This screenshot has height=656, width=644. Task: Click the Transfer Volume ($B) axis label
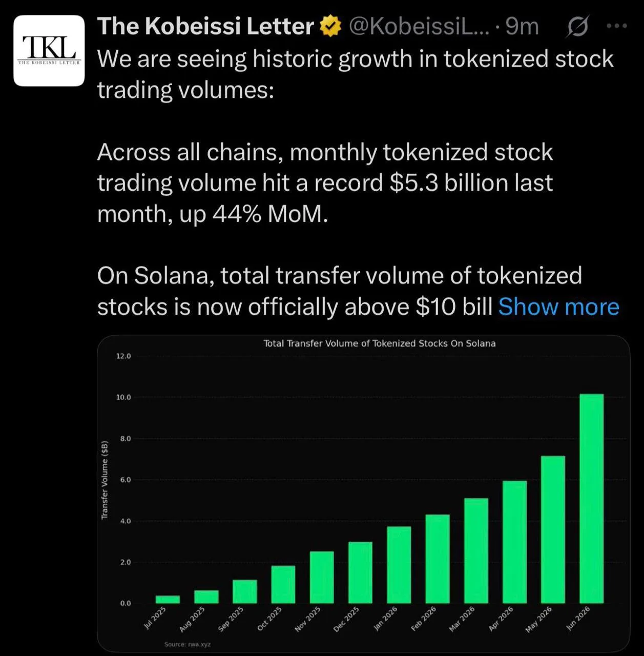[105, 480]
